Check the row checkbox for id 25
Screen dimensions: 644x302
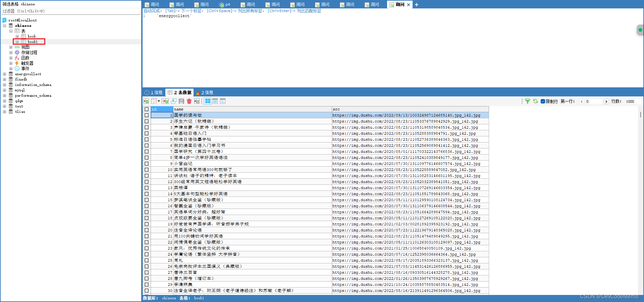coord(147,260)
